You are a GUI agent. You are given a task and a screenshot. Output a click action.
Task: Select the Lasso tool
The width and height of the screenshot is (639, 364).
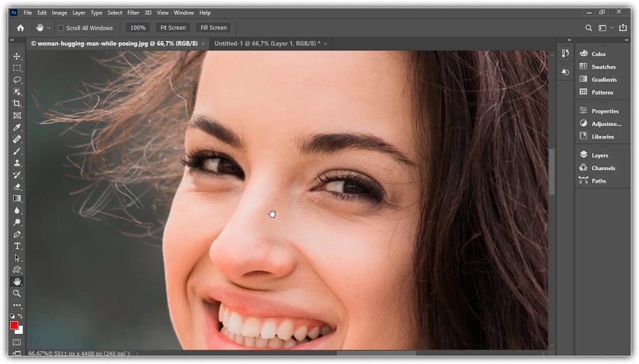pos(17,80)
